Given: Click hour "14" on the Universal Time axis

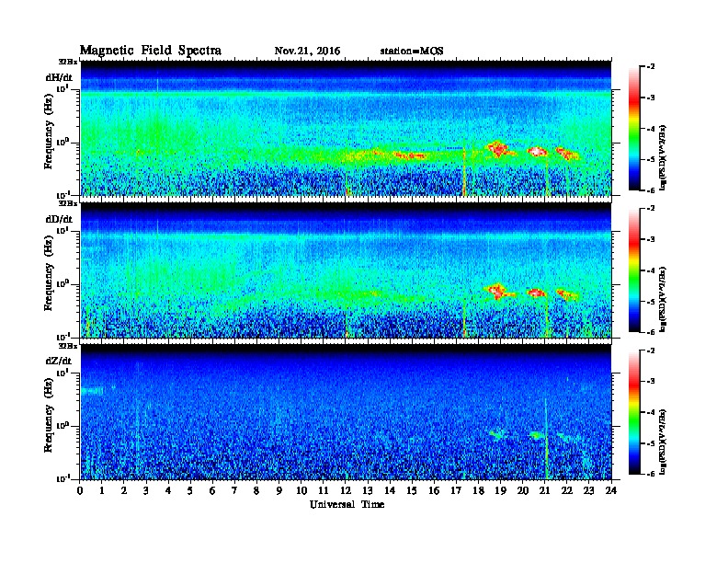Looking at the screenshot, I should [390, 490].
